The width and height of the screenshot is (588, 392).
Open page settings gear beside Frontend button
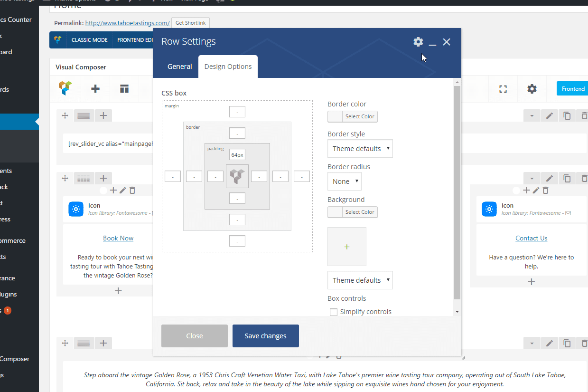point(532,89)
